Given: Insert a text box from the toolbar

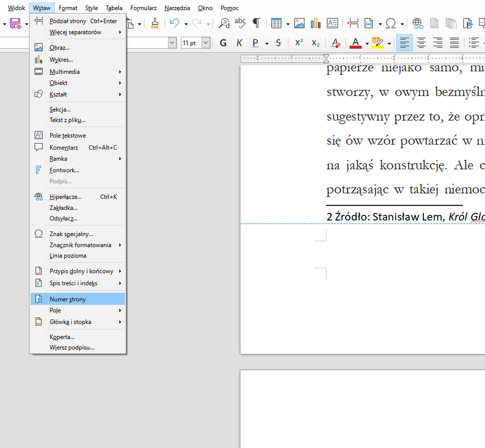Looking at the screenshot, I should click(x=332, y=23).
